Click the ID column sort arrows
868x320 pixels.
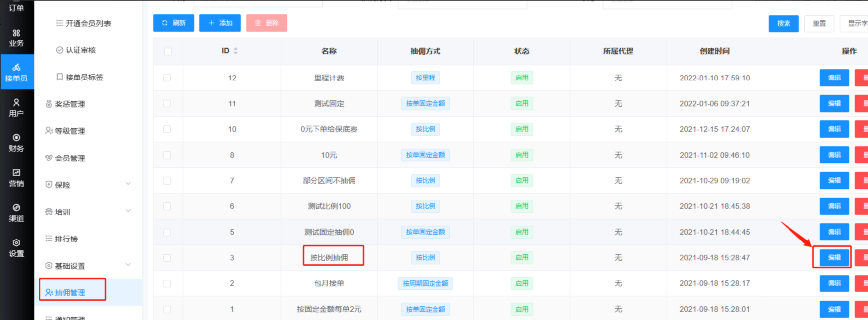click(x=236, y=51)
